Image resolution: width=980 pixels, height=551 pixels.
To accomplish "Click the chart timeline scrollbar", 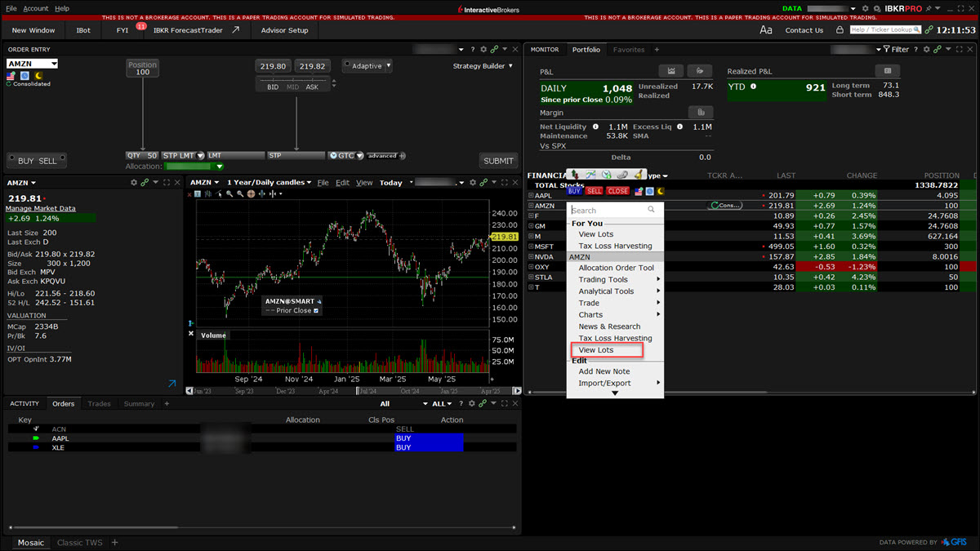I will (x=354, y=391).
